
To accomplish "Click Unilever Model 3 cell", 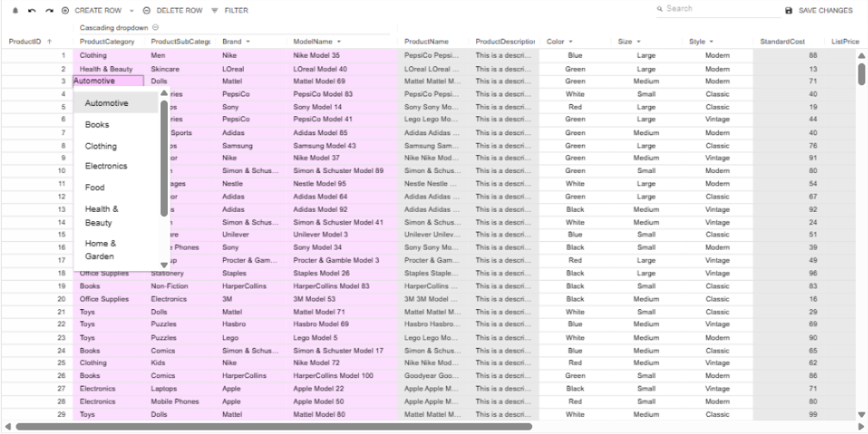I will point(342,234).
